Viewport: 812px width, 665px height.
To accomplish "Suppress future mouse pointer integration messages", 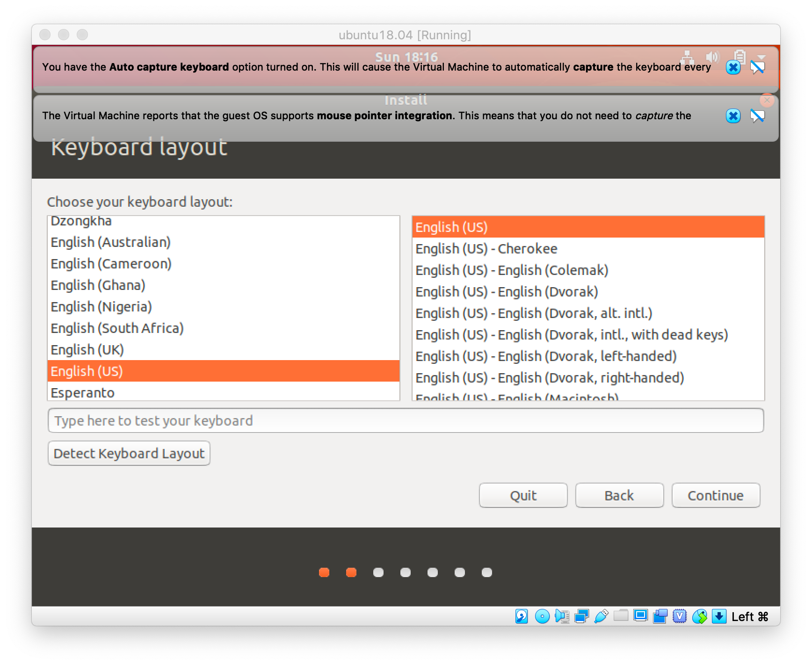I will (x=757, y=116).
